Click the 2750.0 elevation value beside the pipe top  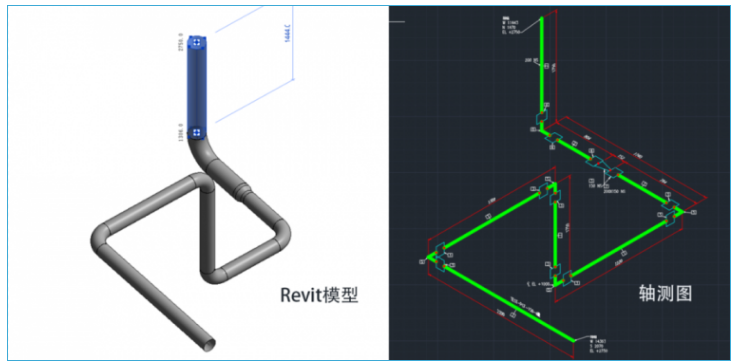coord(181,42)
